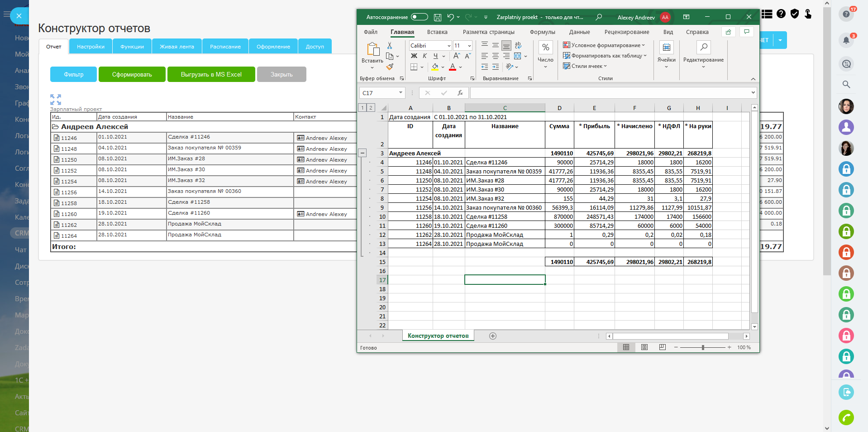Open the Формулы ribbon tab
This screenshot has width=868, height=432.
tap(542, 32)
